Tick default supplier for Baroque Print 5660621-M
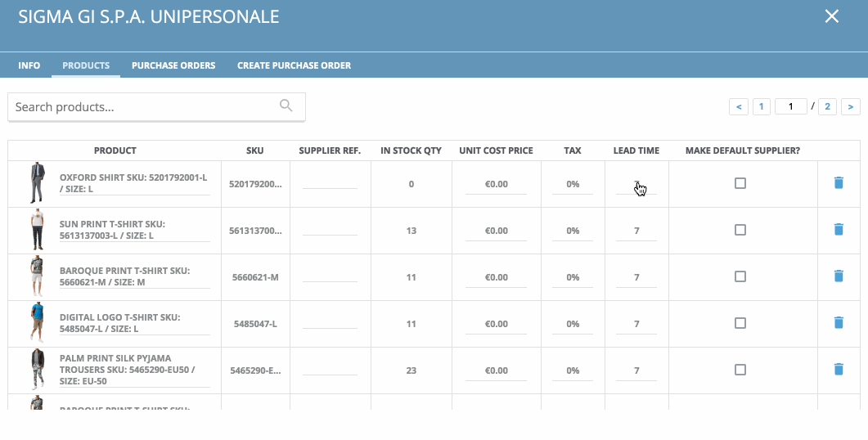868x440 pixels. click(x=740, y=276)
